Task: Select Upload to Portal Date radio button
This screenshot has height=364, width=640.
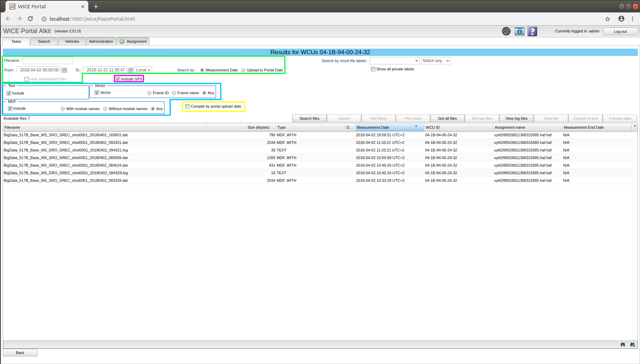Action: pos(243,70)
